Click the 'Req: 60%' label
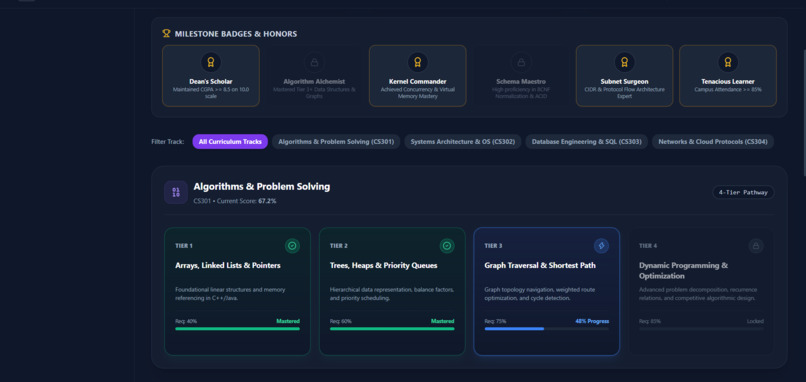 [x=341, y=321]
